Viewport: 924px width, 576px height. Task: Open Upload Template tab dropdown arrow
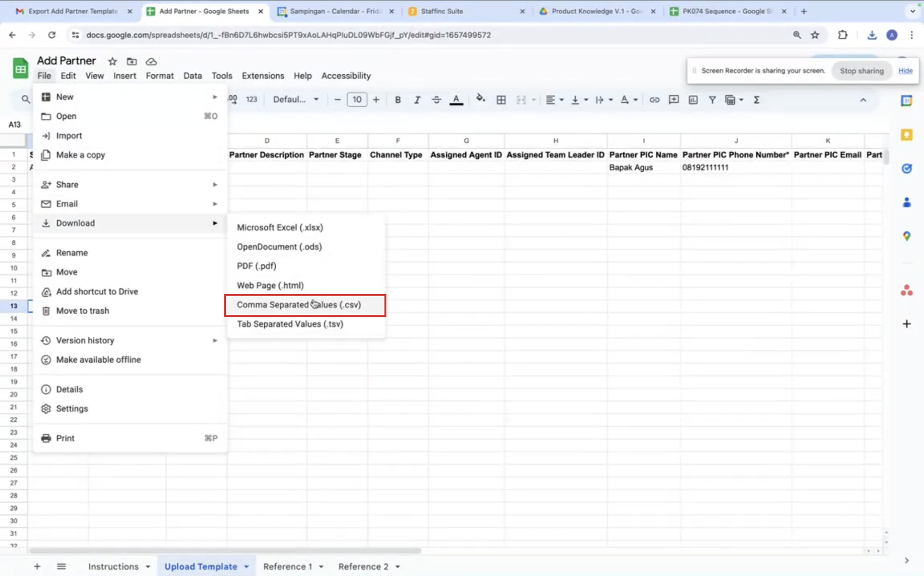point(246,567)
